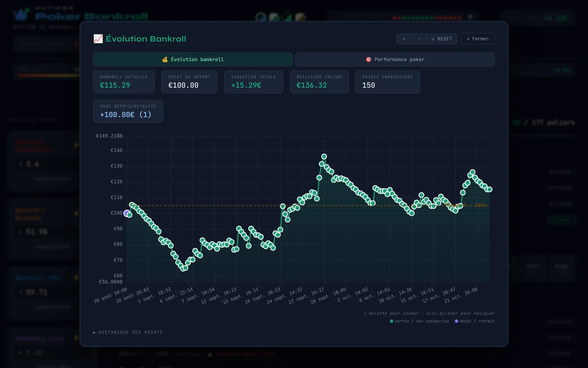Click the x-axis label 10 oct. 14:26
Screen dimensions: 588x368
(395, 295)
